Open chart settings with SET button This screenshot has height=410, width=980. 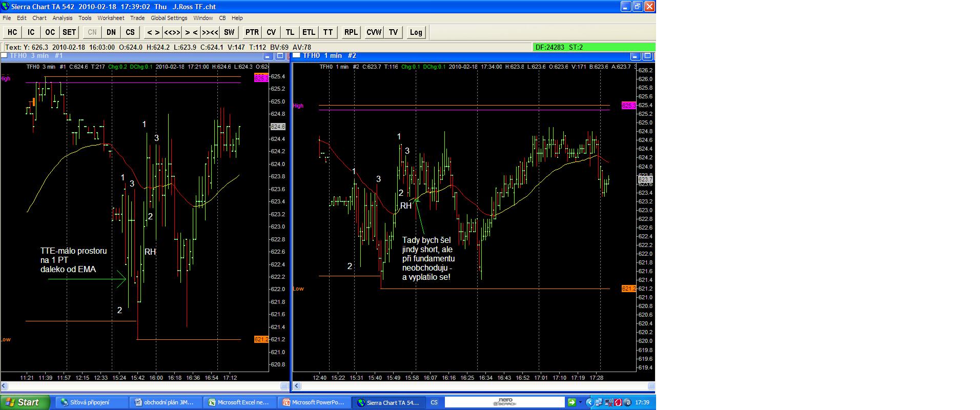click(x=69, y=32)
